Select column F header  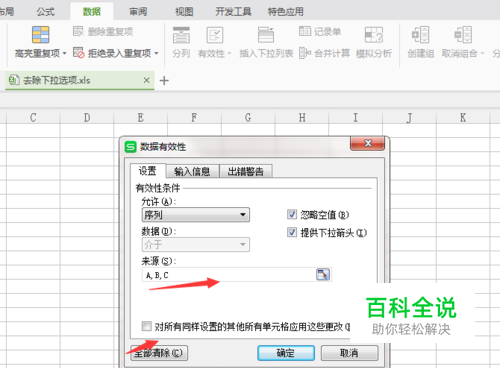tap(194, 117)
